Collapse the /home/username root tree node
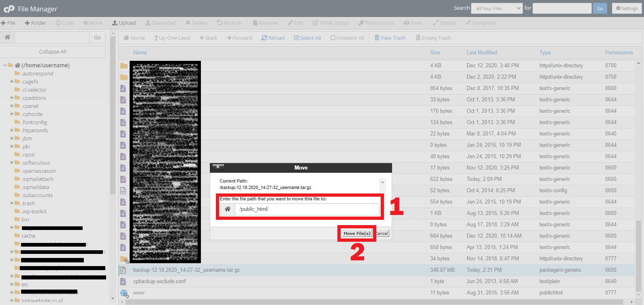The width and height of the screenshot is (644, 305). pos(5,65)
